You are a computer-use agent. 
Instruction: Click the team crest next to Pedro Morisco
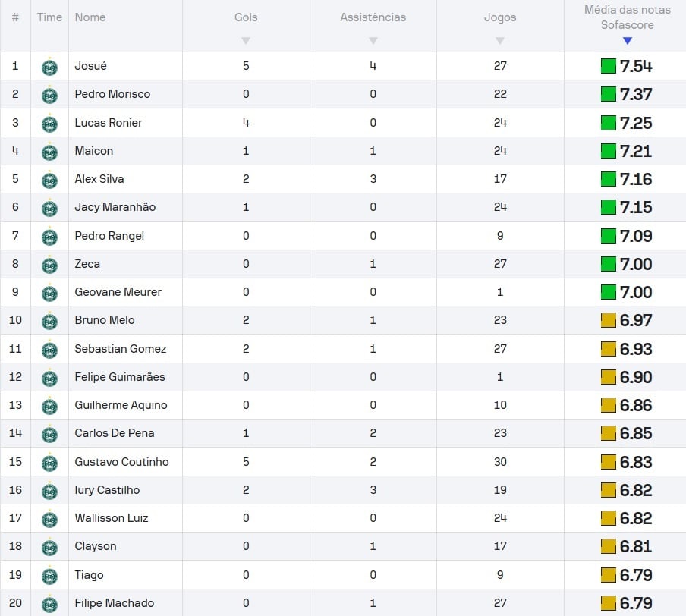[49, 95]
